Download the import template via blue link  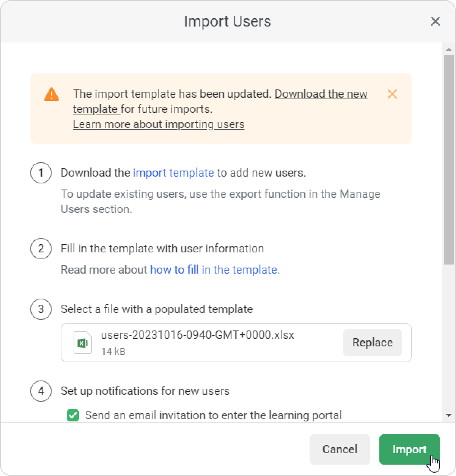coord(173,173)
